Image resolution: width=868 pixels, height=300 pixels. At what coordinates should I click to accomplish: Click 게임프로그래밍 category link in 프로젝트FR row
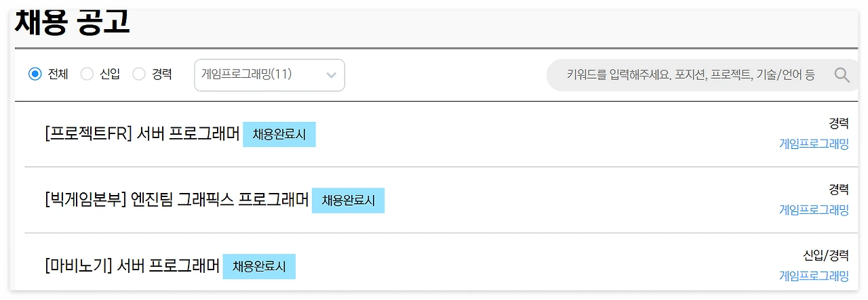point(814,144)
